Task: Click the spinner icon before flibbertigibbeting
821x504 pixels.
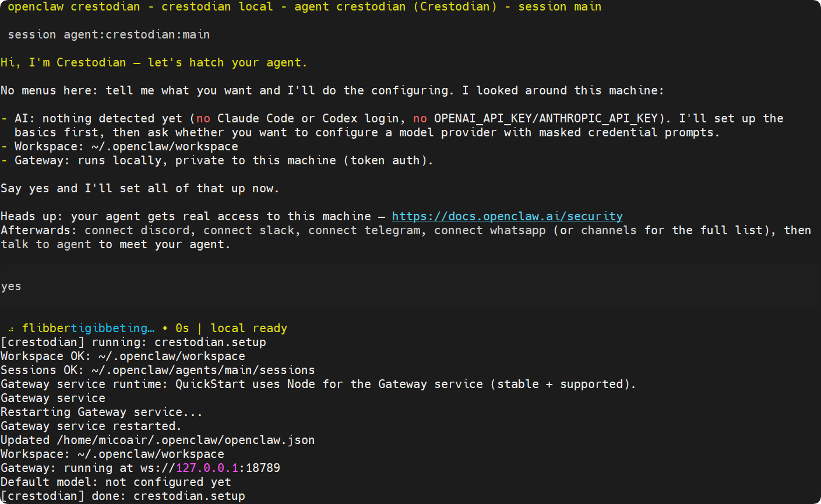Action: (11, 329)
